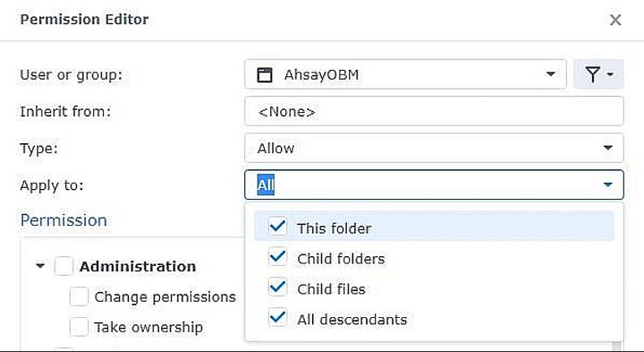
Task: Click the Permission section heading
Action: click(x=64, y=220)
